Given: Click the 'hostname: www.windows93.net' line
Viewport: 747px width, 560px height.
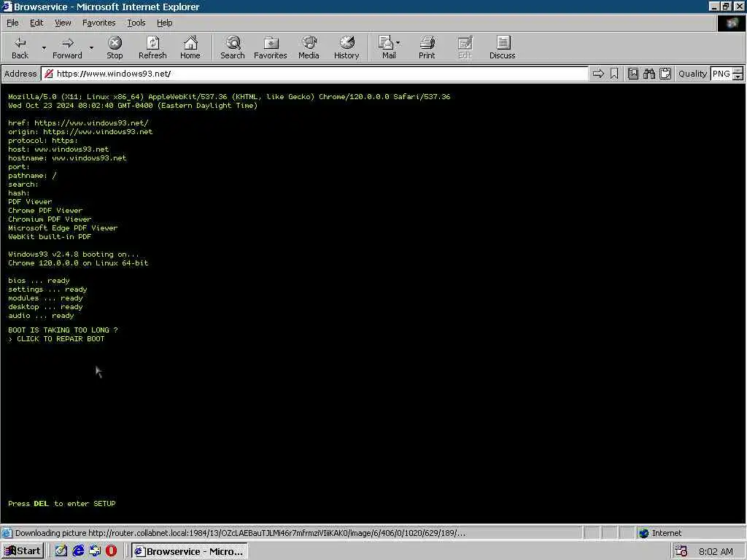Looking at the screenshot, I should (67, 157).
